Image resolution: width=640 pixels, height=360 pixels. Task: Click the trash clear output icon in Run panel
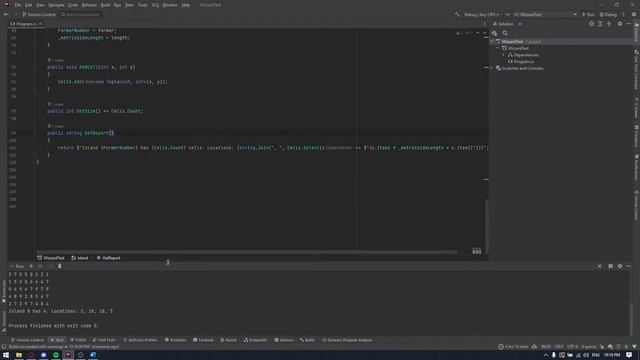(x=60, y=266)
